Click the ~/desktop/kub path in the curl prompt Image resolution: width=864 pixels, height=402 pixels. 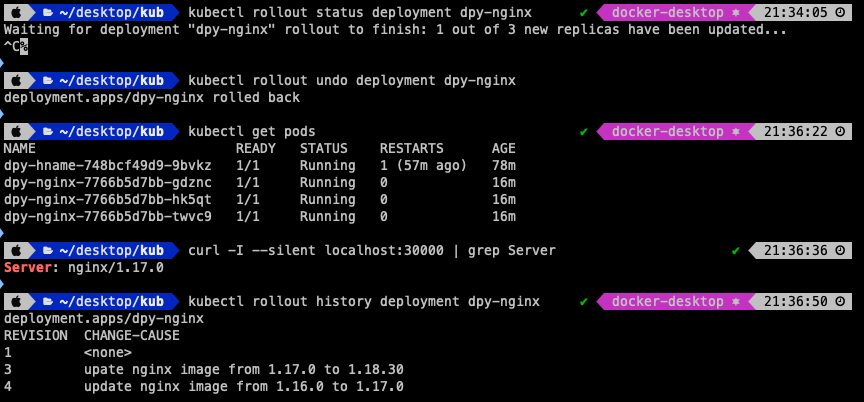click(x=111, y=251)
